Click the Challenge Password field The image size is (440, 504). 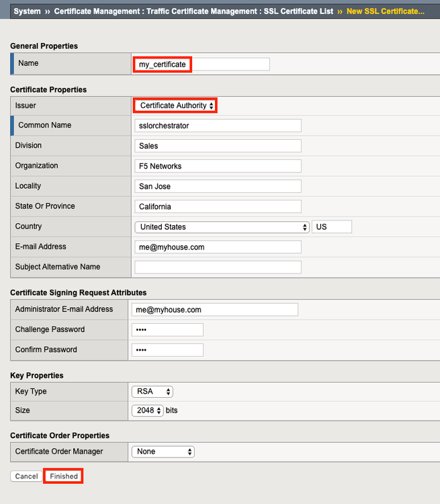click(167, 330)
